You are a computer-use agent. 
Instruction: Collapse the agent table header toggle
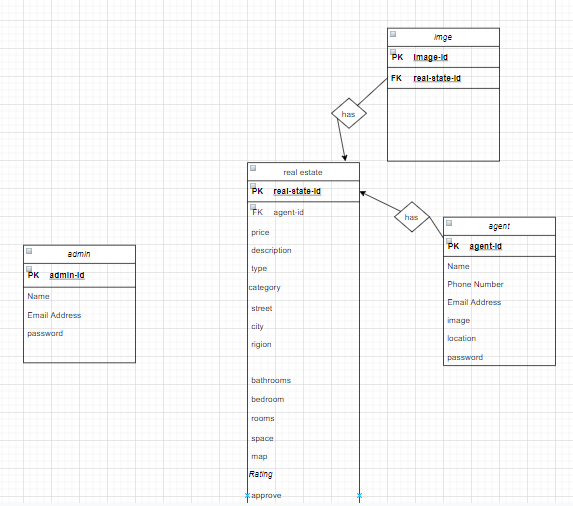(x=449, y=223)
